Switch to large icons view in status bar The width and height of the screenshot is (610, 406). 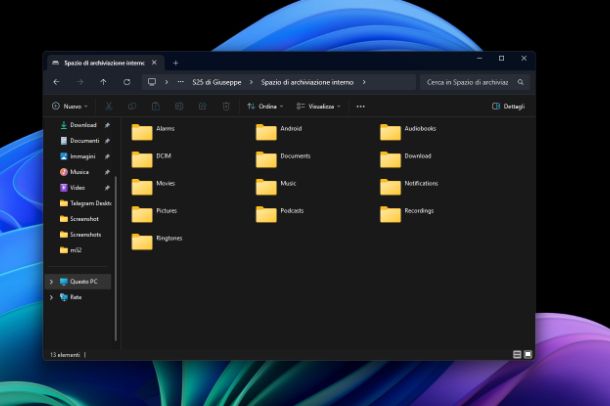[528, 354]
